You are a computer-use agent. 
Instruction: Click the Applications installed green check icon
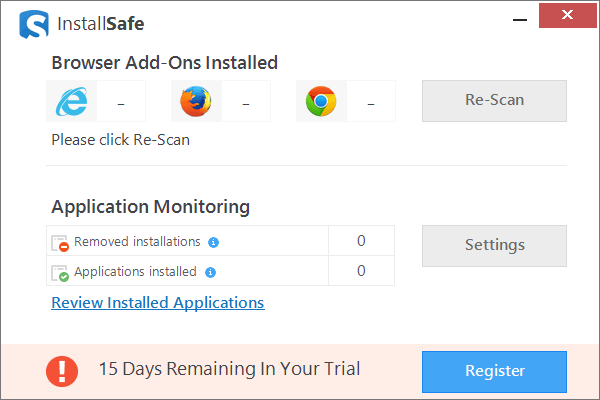coord(60,272)
